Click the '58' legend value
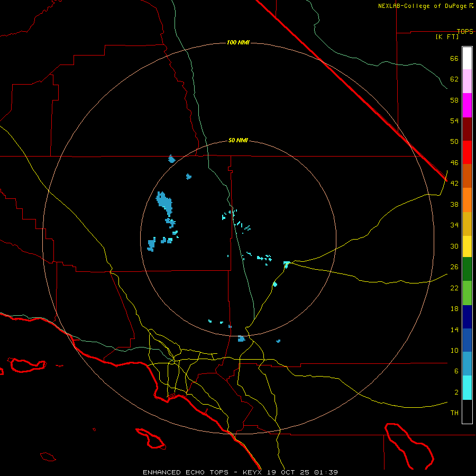The height and width of the screenshot is (476, 476). [x=454, y=100]
